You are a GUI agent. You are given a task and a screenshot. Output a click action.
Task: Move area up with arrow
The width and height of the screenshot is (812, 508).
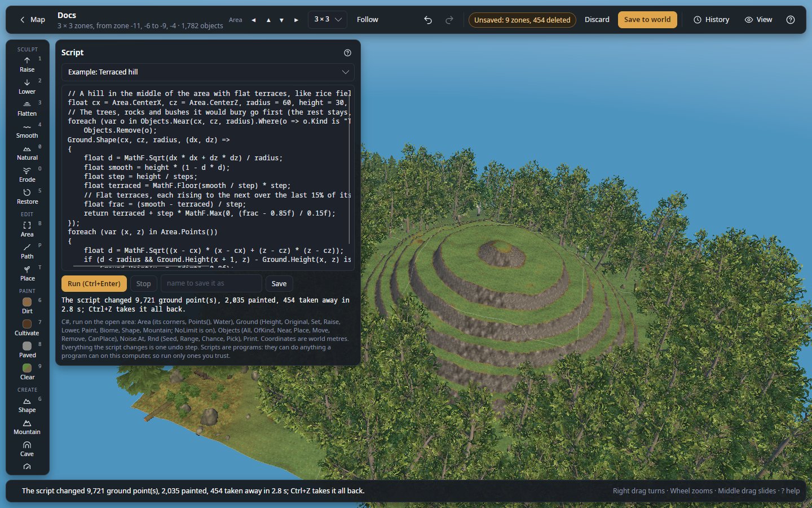click(268, 20)
